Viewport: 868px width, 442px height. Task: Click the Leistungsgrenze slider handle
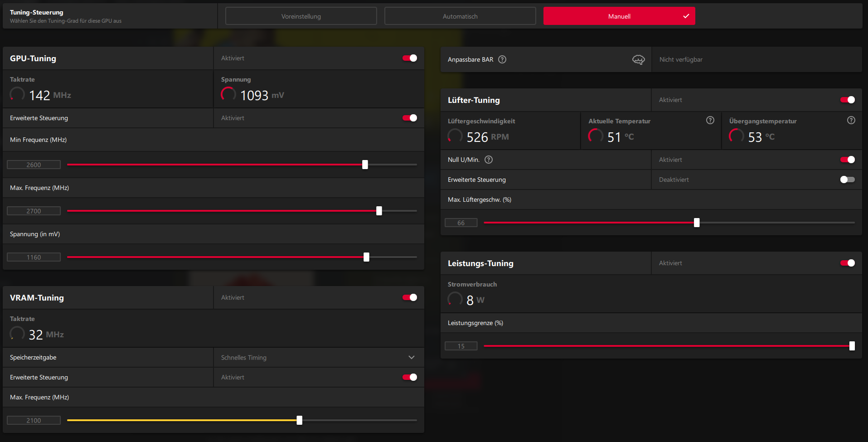pyautogui.click(x=852, y=346)
